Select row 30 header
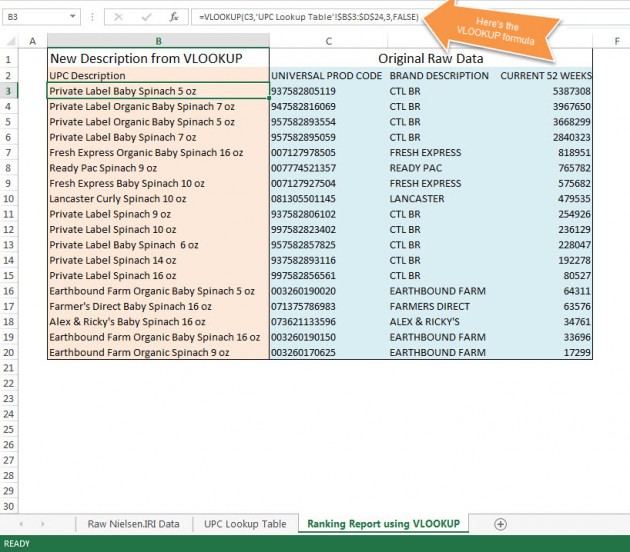The image size is (630, 552). point(8,506)
